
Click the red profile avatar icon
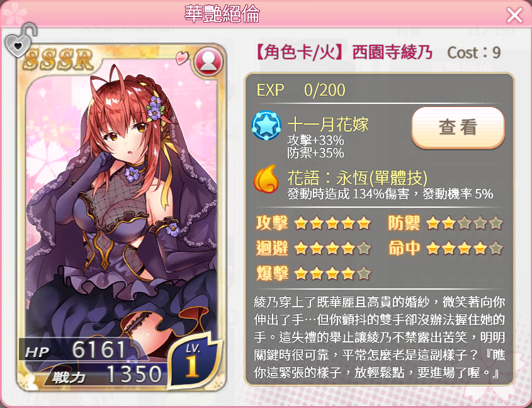click(x=208, y=62)
